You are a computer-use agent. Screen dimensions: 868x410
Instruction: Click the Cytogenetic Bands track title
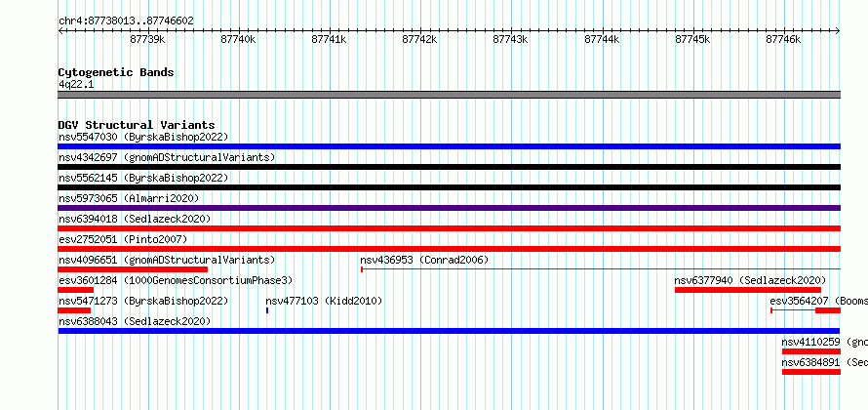pyautogui.click(x=116, y=72)
